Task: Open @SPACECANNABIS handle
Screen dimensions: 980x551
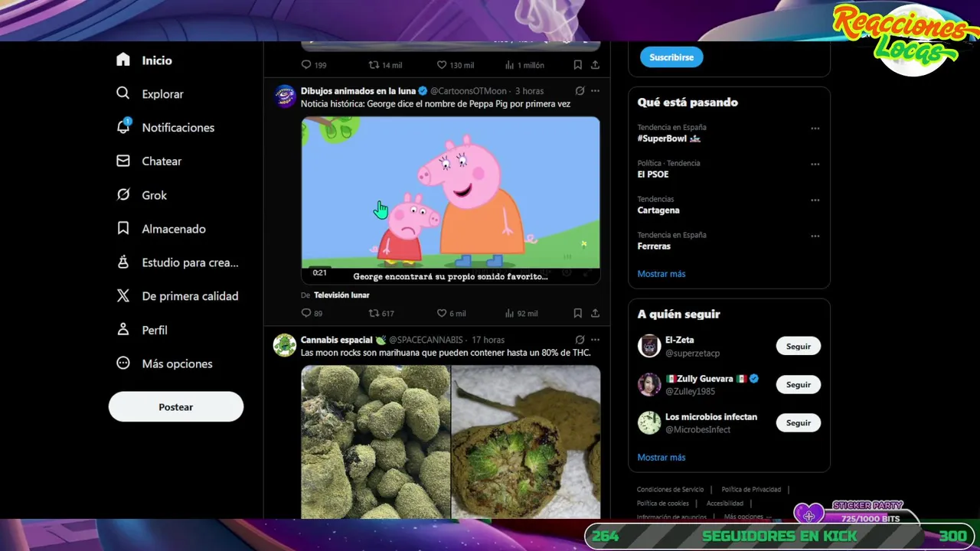Action: click(426, 340)
